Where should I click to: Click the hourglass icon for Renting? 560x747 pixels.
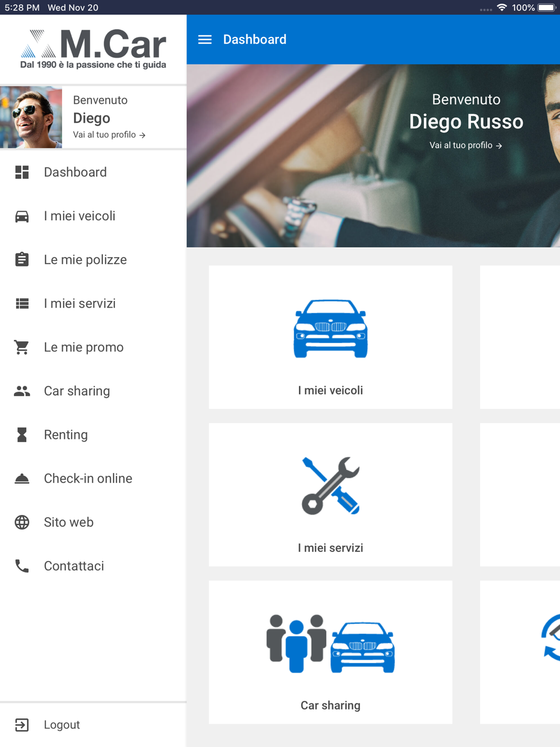[22, 434]
